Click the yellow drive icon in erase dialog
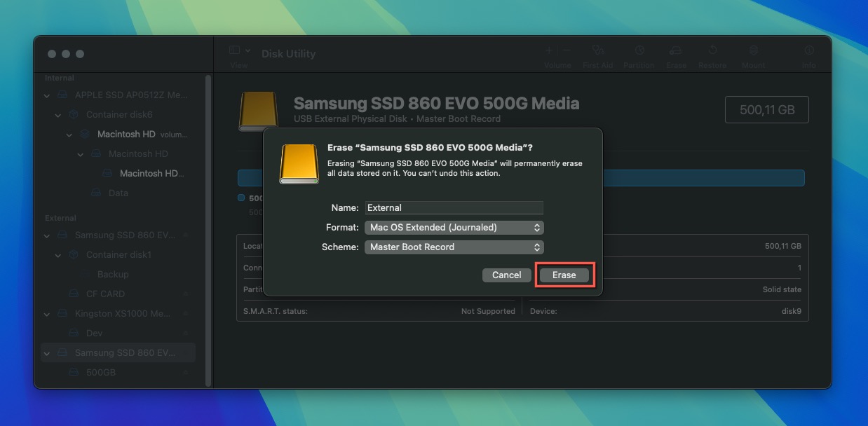Screen dimensions: 868x426 point(299,164)
